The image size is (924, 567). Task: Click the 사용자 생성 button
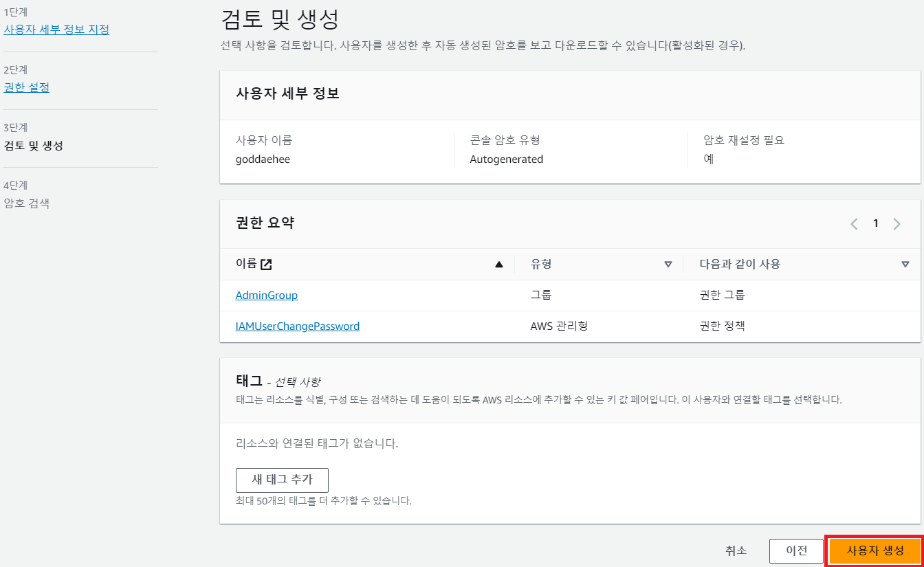pos(874,551)
